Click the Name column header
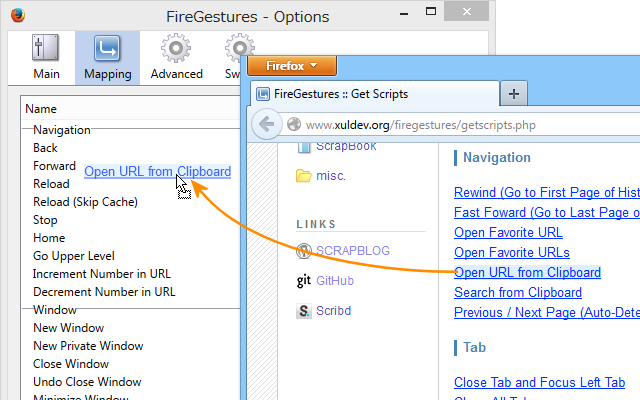 tap(41, 109)
